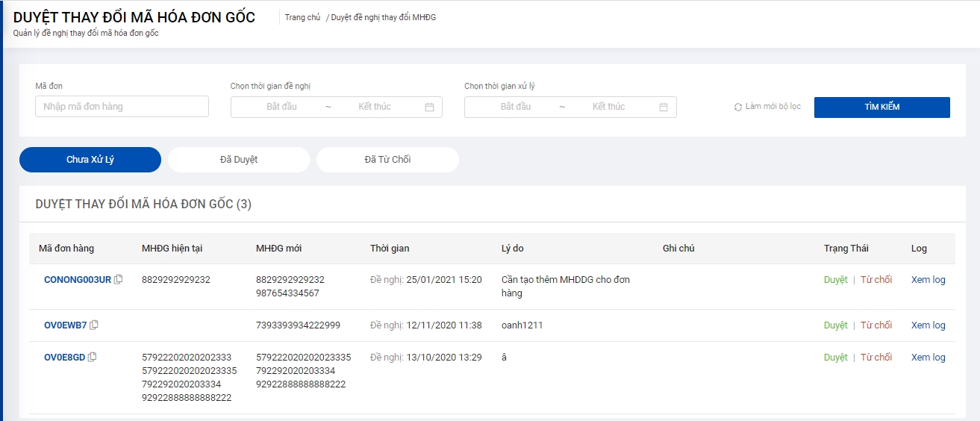This screenshot has width=980, height=421.
Task: Copy order code OV0EWB7 icon
Action: pyautogui.click(x=94, y=325)
